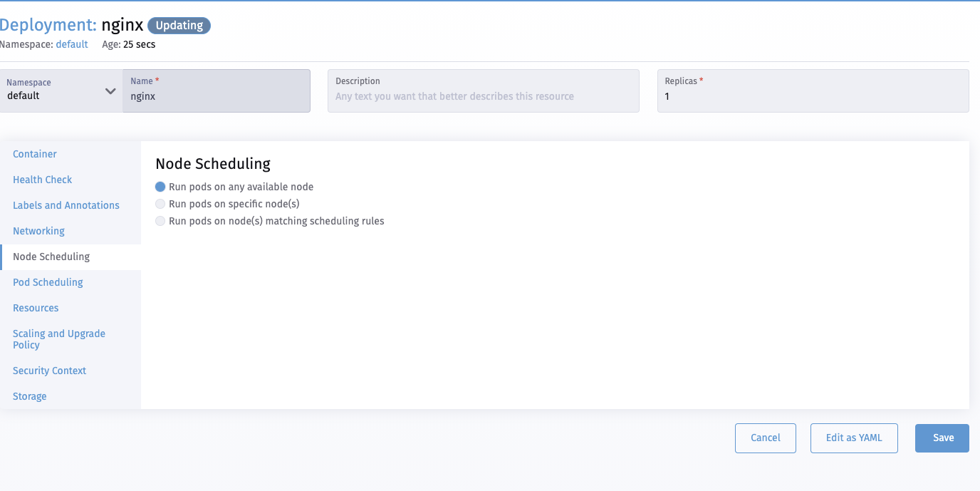Open the Scaling and Upgrade Policy section
This screenshot has width=980, height=491.
point(58,339)
